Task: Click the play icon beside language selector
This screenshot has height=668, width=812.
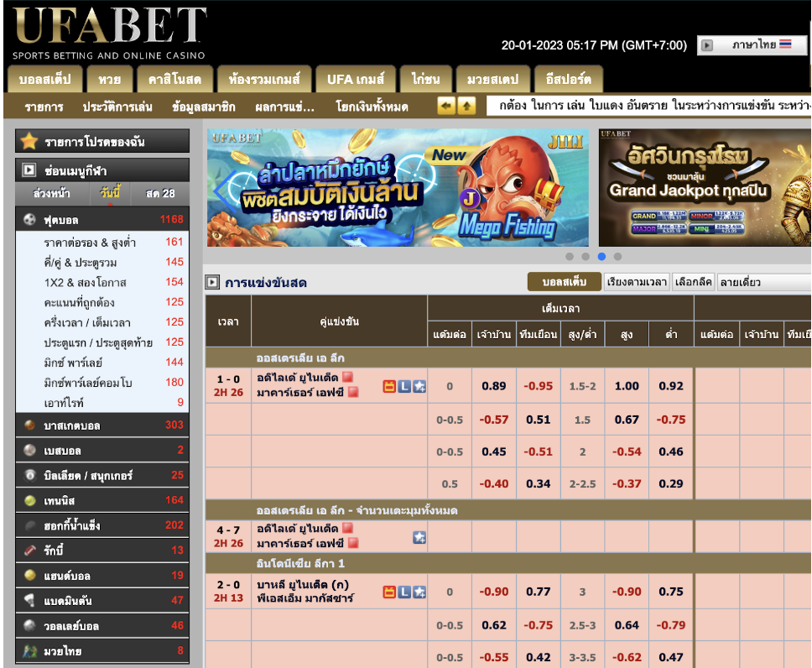Action: pyautogui.click(x=707, y=45)
